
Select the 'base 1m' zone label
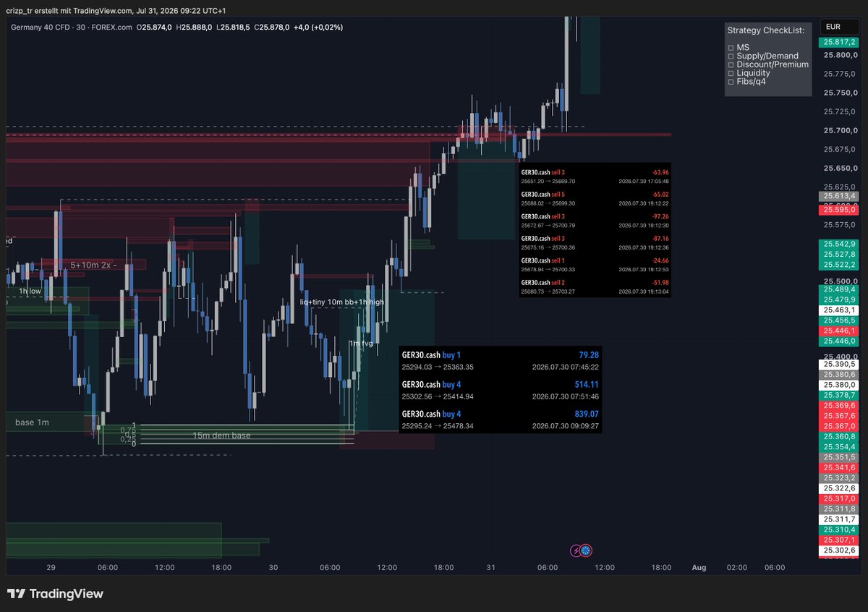coord(32,422)
